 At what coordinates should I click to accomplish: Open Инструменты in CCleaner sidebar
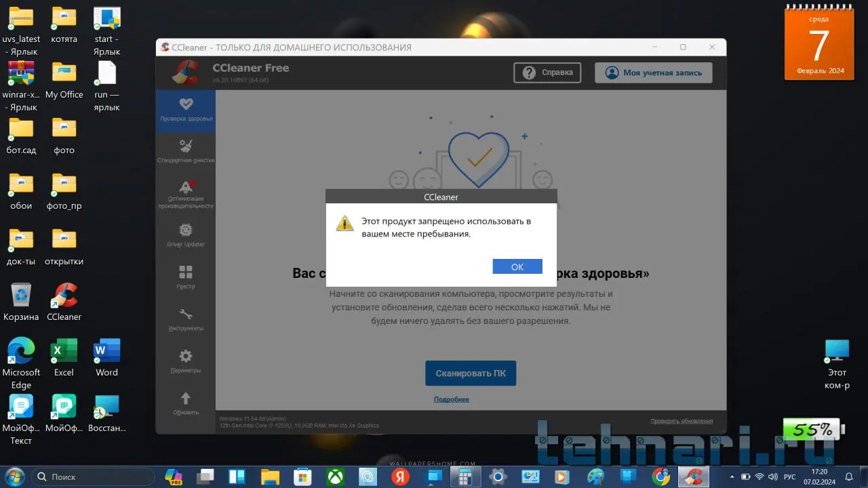click(186, 320)
